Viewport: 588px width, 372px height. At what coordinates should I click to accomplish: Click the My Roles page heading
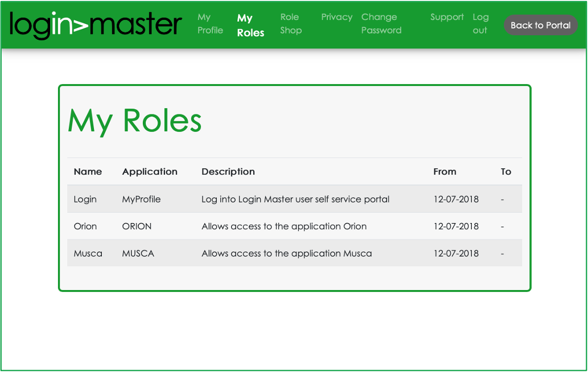135,120
